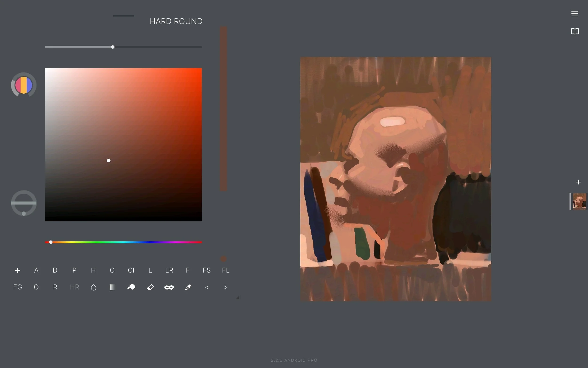The width and height of the screenshot is (588, 368).
Task: Open the color wheel selector
Action: 24,85
